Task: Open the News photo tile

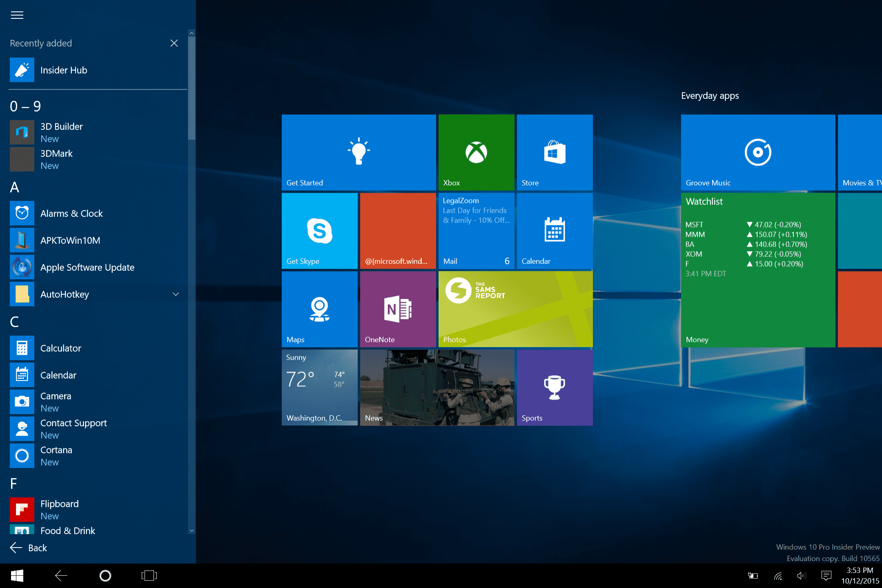Action: (437, 388)
